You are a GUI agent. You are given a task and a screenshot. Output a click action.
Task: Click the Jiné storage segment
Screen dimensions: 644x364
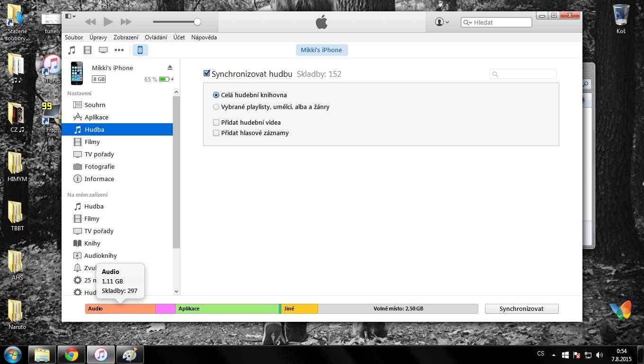click(300, 309)
